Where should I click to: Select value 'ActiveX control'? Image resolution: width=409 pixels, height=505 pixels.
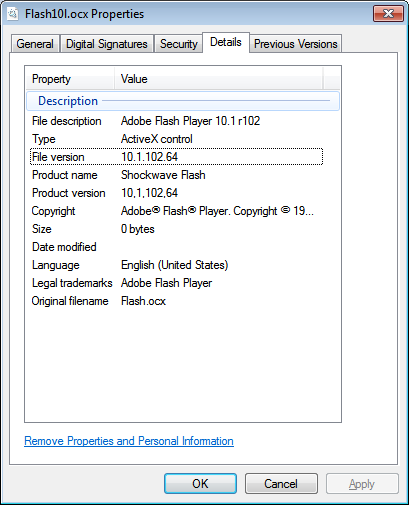[x=157, y=139]
